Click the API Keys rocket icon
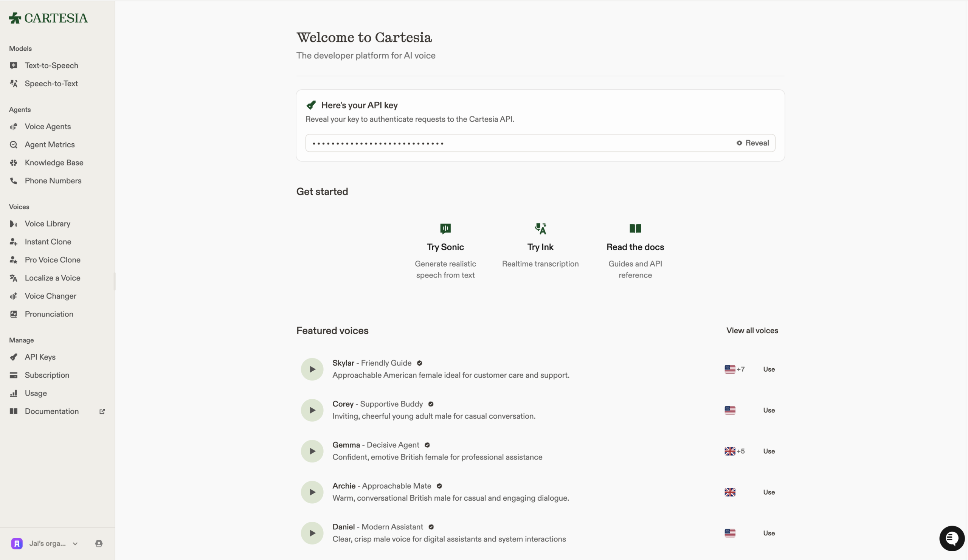Viewport: 968px width, 560px height. point(14,357)
